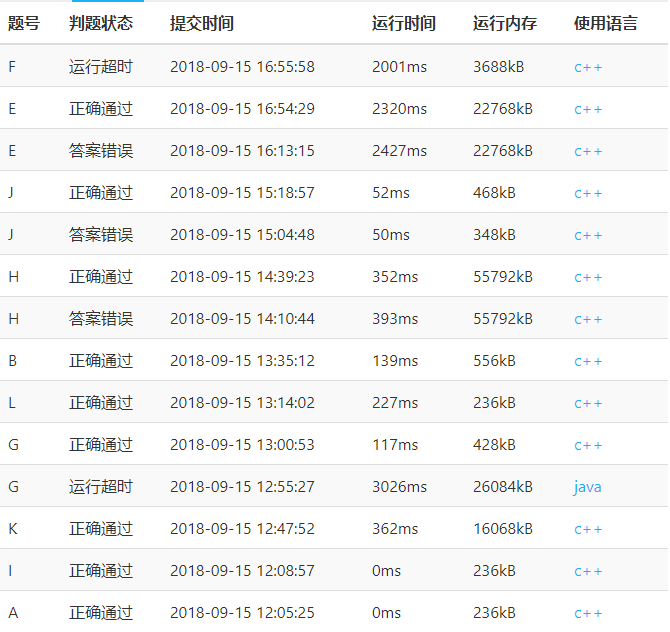
Task: Select the 2018-09-15 14:10:44 timestamp
Action: point(242,318)
